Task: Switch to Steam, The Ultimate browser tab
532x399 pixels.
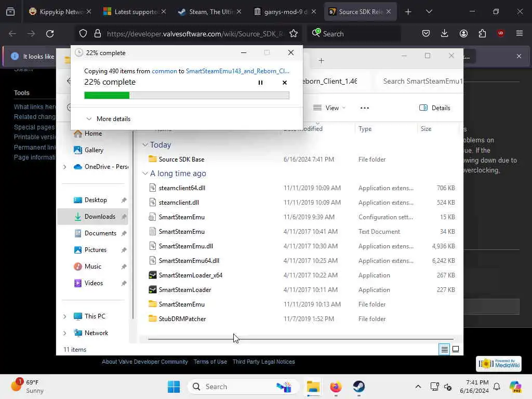Action: coord(210,11)
